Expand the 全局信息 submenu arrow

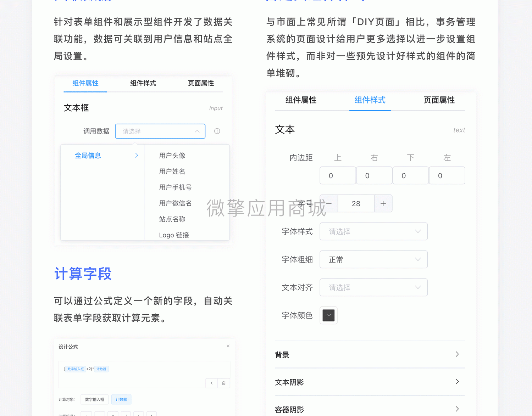[137, 156]
